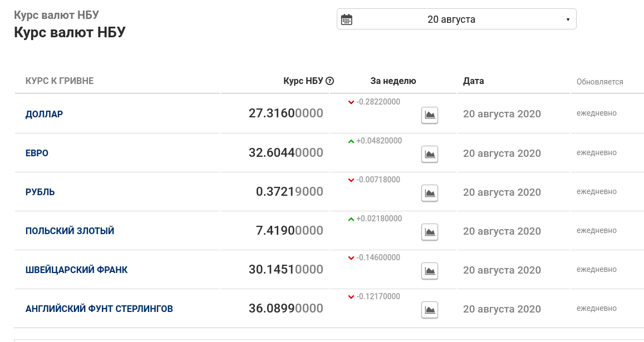Click the date in the Польский злотый row
This screenshot has height=342, width=644.
pos(502,231)
